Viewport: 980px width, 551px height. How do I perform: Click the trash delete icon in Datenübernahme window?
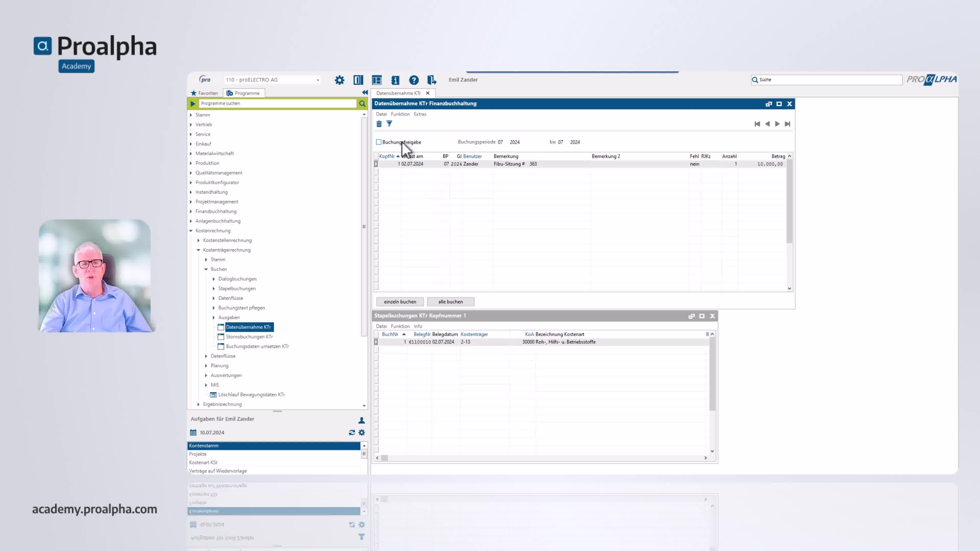379,124
